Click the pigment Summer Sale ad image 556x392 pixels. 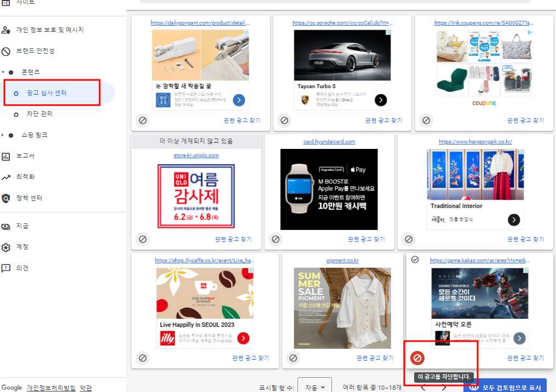342,308
